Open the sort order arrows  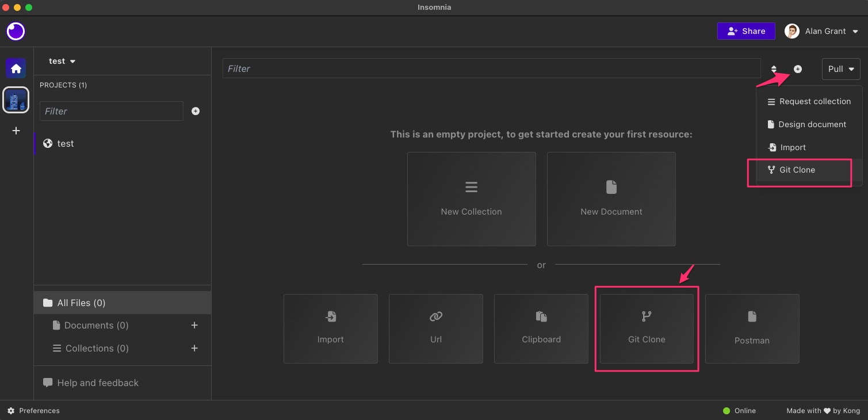pyautogui.click(x=774, y=69)
